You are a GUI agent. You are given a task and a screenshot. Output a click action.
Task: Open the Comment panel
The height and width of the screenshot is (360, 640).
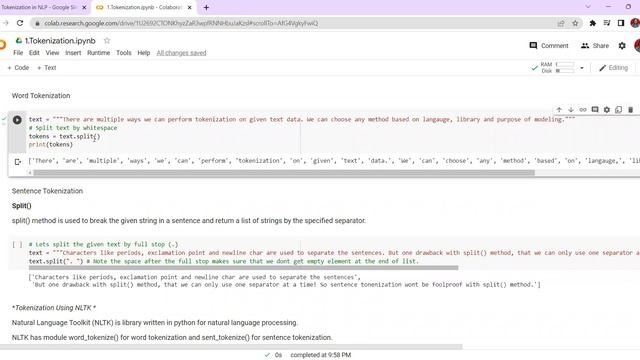(549, 46)
